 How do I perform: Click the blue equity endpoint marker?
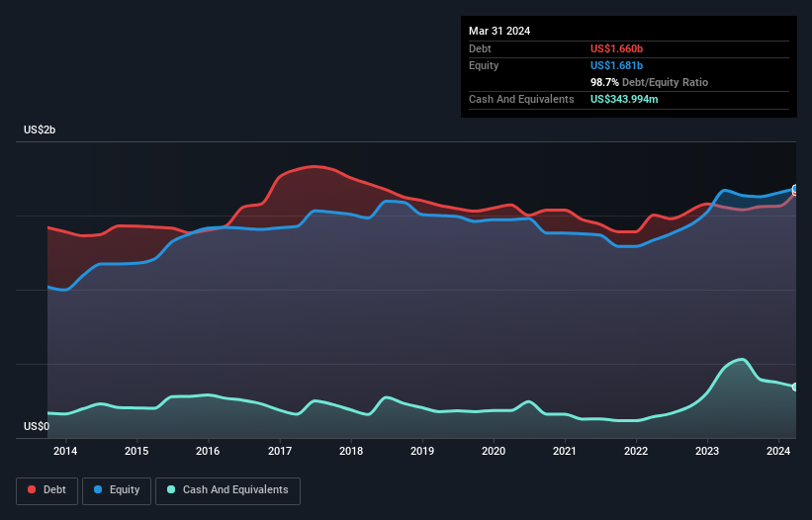[x=795, y=189]
